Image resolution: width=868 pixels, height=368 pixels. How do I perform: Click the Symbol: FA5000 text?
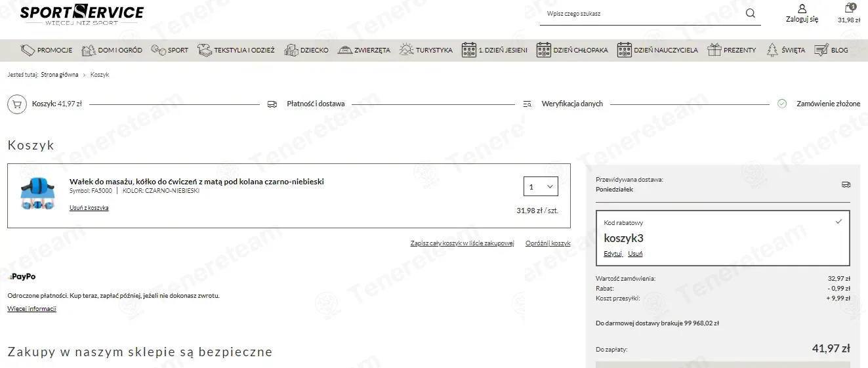[91, 191]
